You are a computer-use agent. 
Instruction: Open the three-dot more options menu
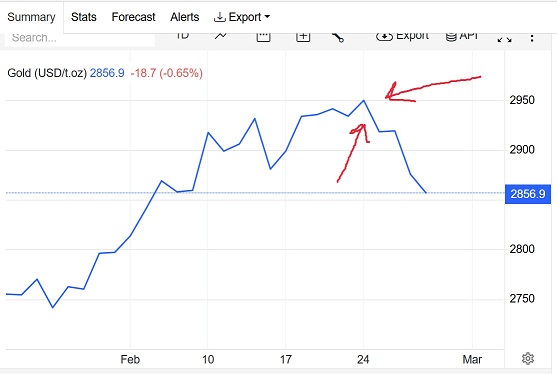(x=532, y=38)
